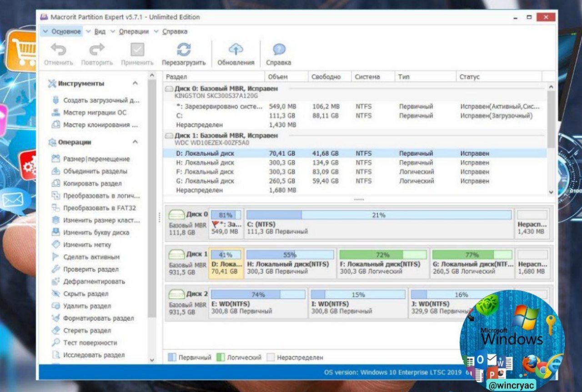
Task: Click the icon beside Удалить раздел
Action: click(x=56, y=306)
